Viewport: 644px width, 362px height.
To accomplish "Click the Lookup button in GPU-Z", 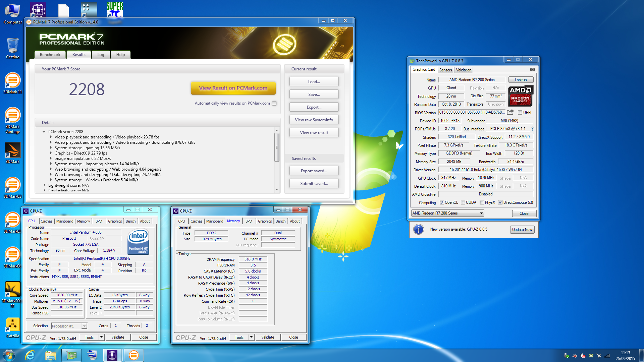I will (521, 80).
